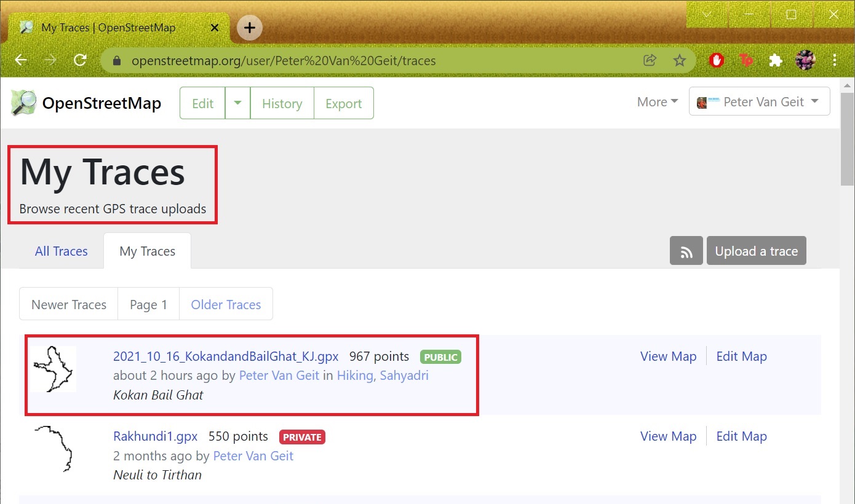The width and height of the screenshot is (855, 504).
Task: Click the padlock site info icon
Action: pos(117,60)
